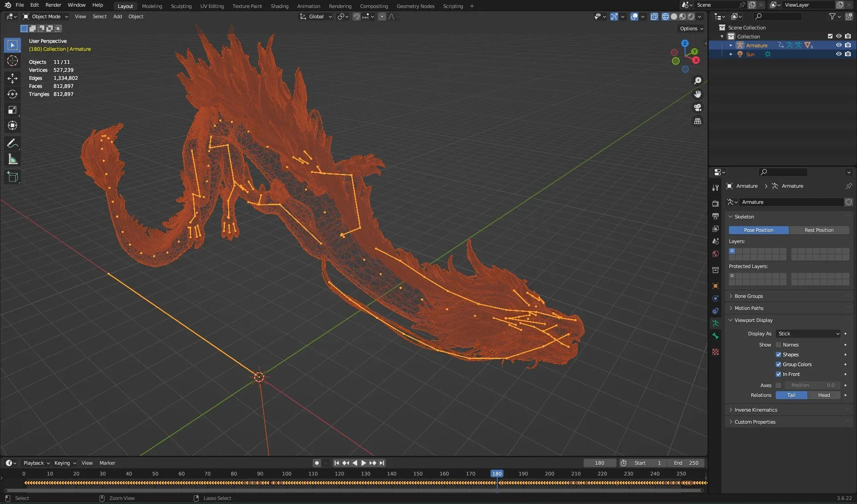Enable the Names checkbox under Show
The height and width of the screenshot is (504, 857).
[x=779, y=345]
